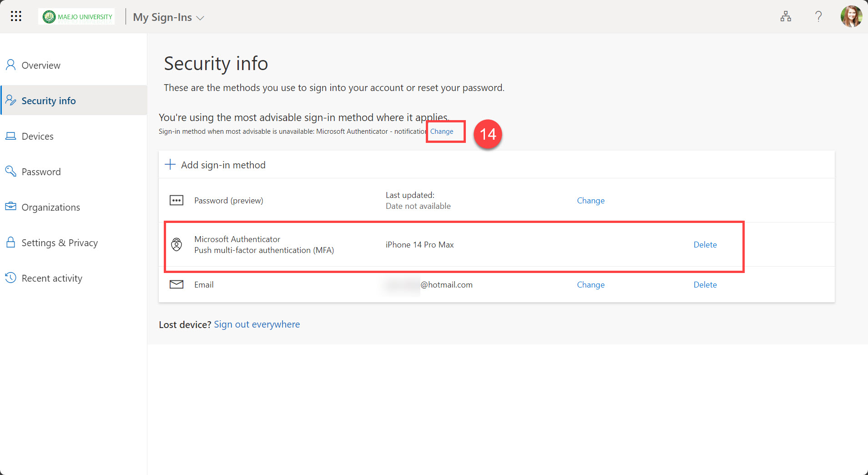Go to Overview in sidebar
Image resolution: width=868 pixels, height=475 pixels.
tap(40, 65)
